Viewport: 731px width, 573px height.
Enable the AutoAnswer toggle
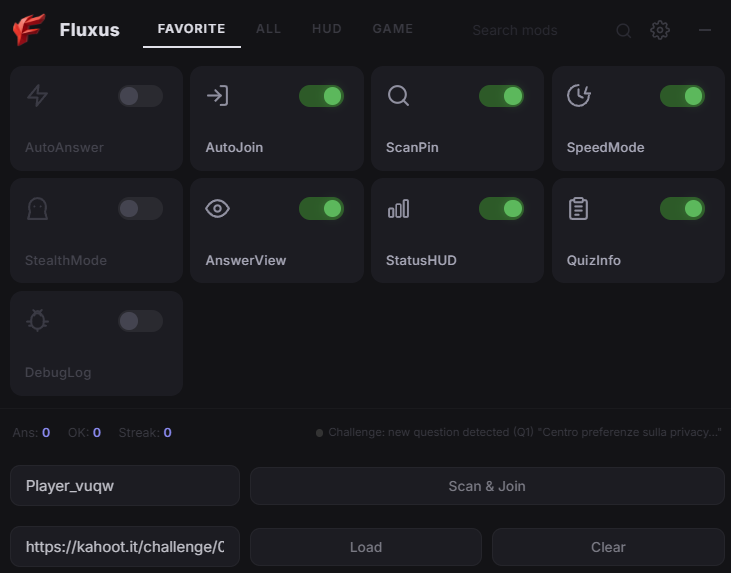pyautogui.click(x=140, y=96)
